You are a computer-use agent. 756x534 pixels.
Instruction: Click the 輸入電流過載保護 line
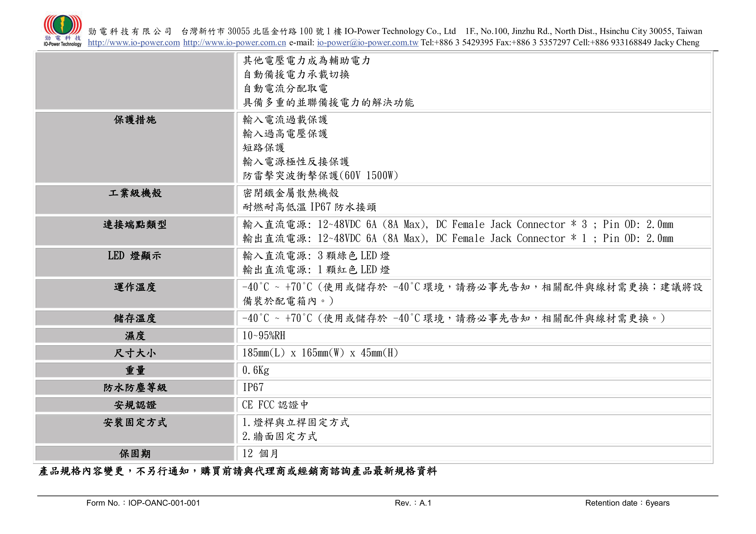pos(285,120)
